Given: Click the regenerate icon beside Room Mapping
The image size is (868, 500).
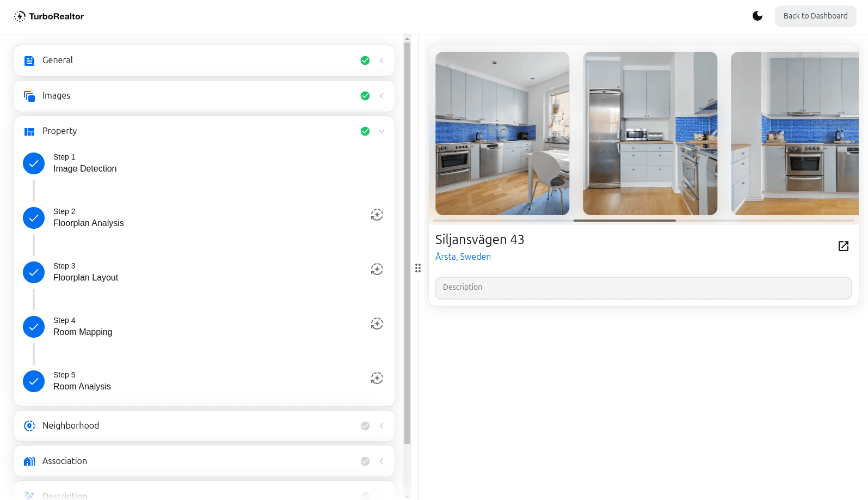Looking at the screenshot, I should point(377,324).
